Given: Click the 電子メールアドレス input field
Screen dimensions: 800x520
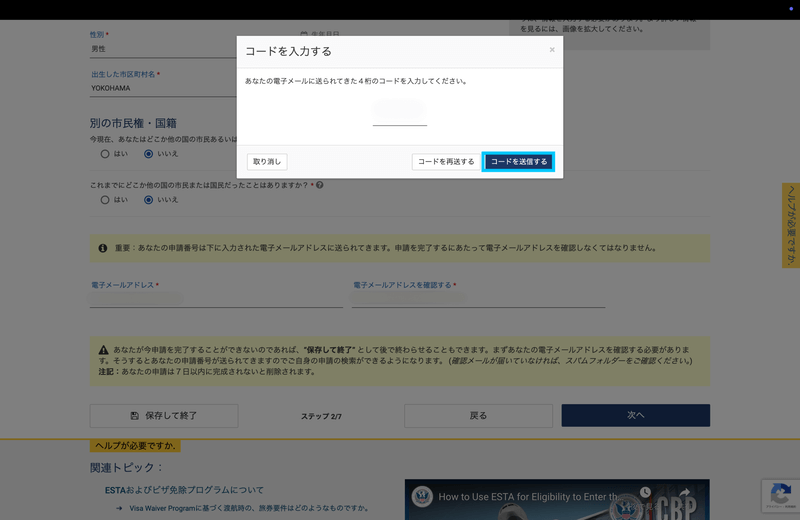Looking at the screenshot, I should click(216, 299).
